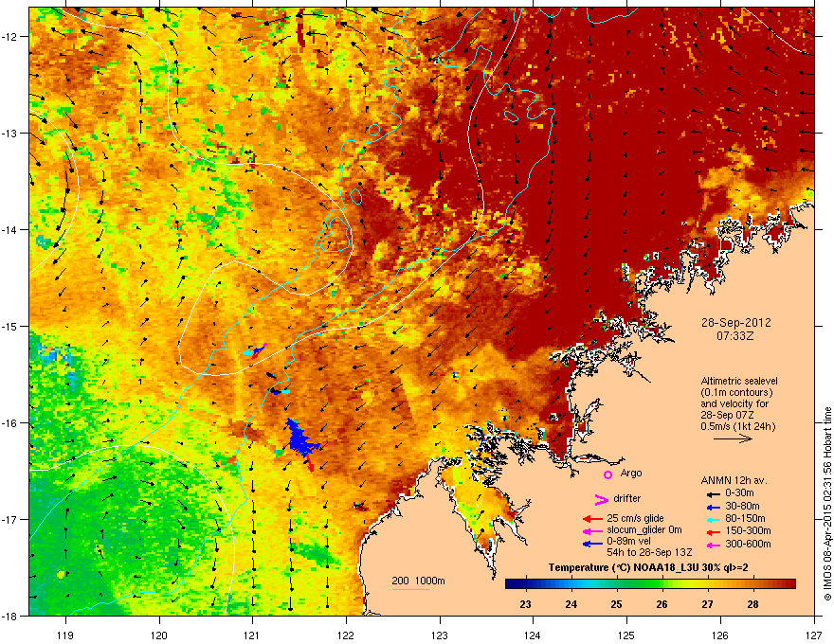Viewport: 834px width, 644px height.
Task: Click the 'slocum_glider 0m' label
Action: (x=644, y=530)
